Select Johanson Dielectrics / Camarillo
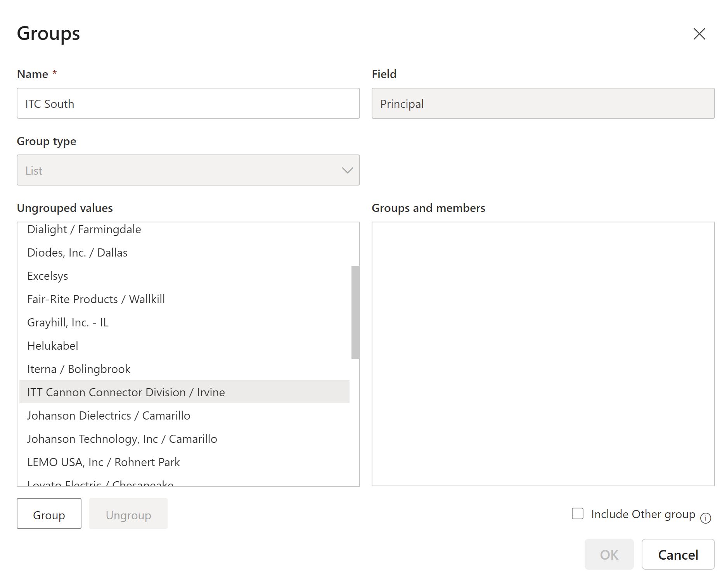Image resolution: width=727 pixels, height=588 pixels. coord(184,416)
